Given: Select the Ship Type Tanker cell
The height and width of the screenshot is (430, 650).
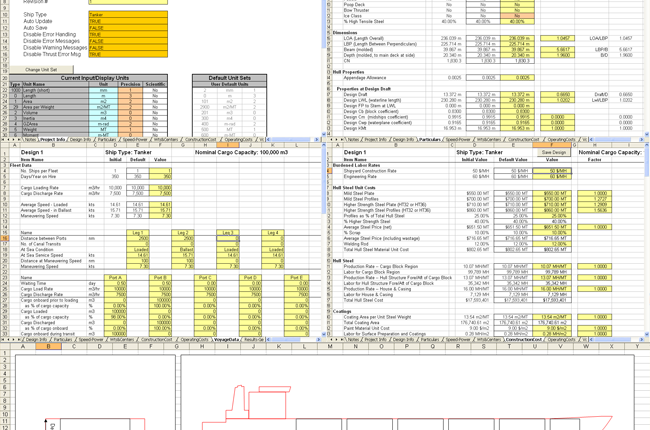Looking at the screenshot, I should (x=128, y=15).
